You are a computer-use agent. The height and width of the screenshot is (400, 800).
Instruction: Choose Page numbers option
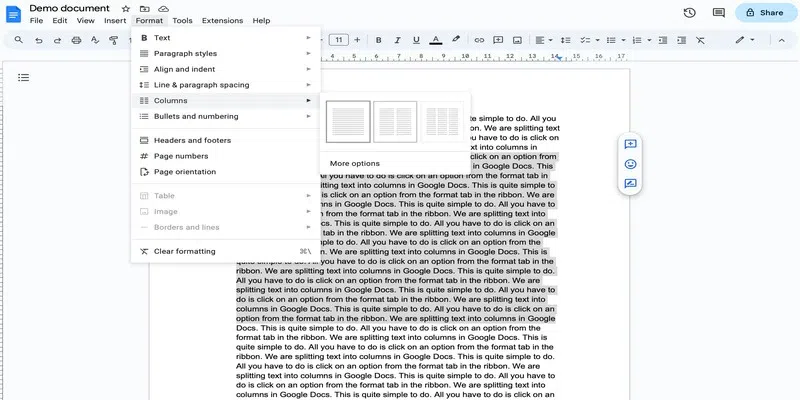[226, 156]
